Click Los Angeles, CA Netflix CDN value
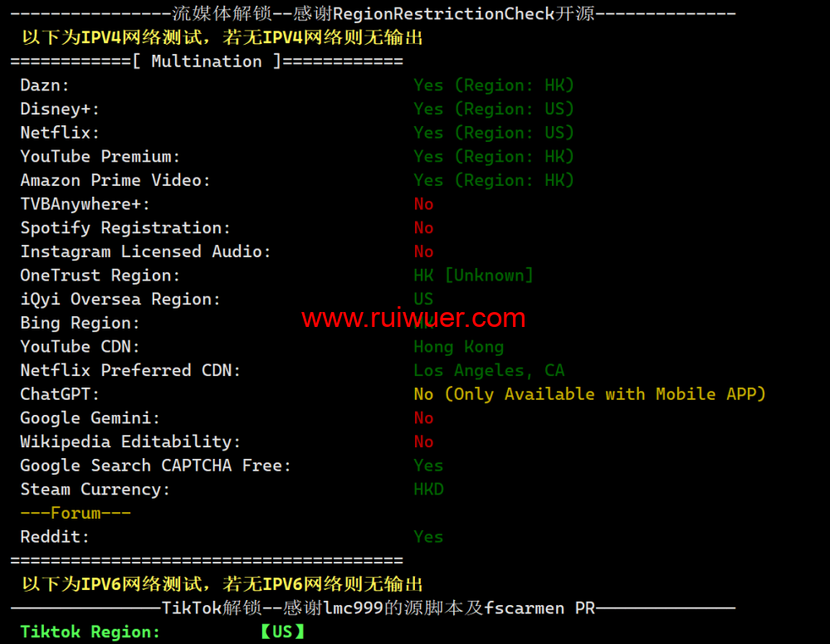The image size is (830, 644). [489, 370]
